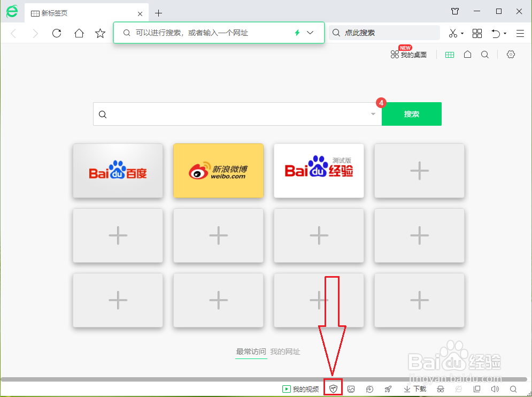The width and height of the screenshot is (532, 397).
Task: Toggle the speaker mute icon
Action: 494,389
